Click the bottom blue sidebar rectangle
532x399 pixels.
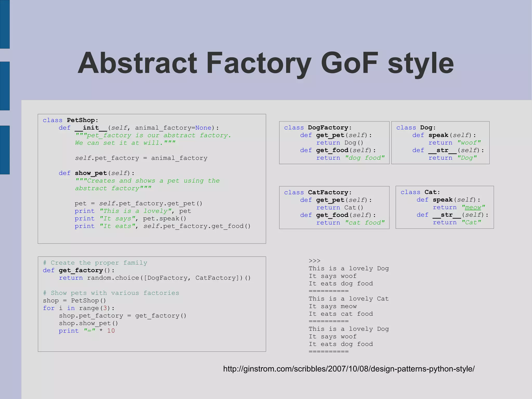pyautogui.click(x=5, y=150)
